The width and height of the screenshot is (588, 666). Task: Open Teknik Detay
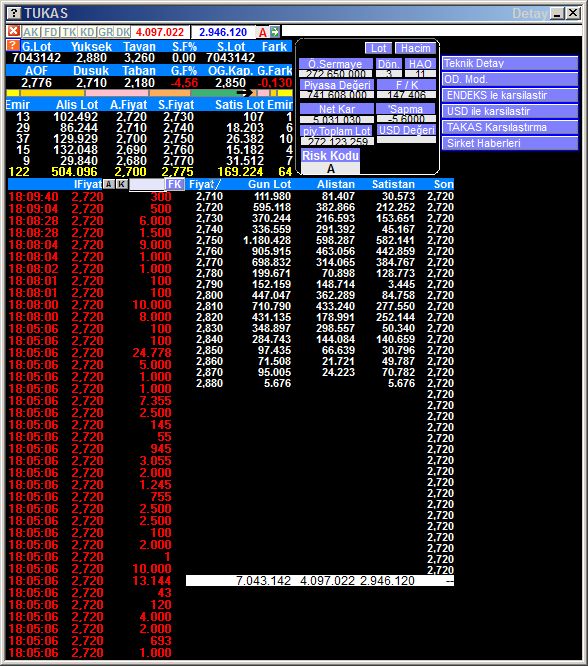click(510, 63)
